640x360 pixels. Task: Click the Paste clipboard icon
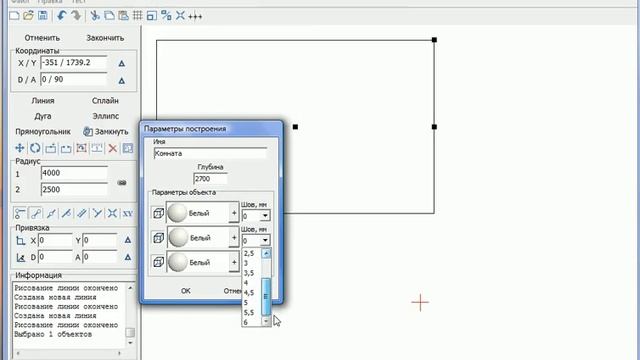click(x=123, y=16)
